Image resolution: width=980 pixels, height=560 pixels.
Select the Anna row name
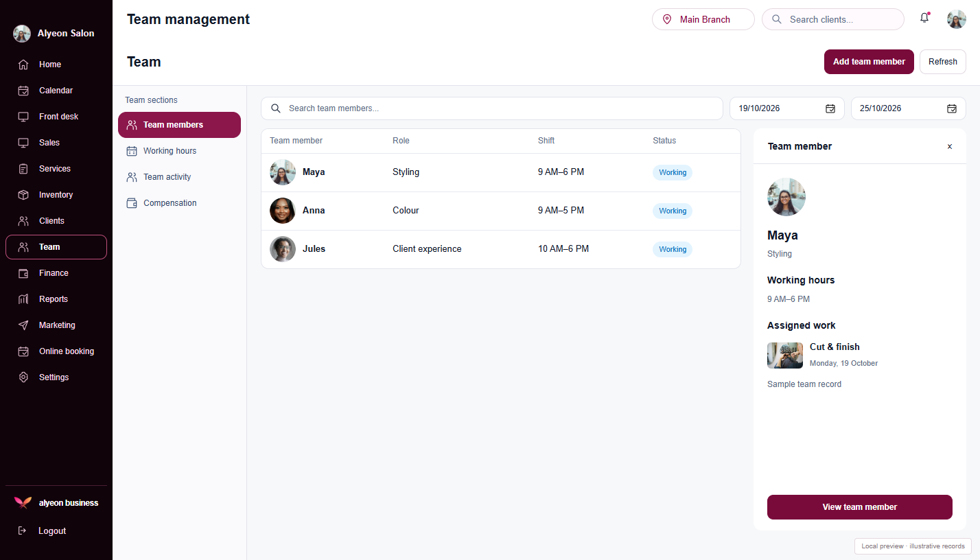tap(314, 211)
